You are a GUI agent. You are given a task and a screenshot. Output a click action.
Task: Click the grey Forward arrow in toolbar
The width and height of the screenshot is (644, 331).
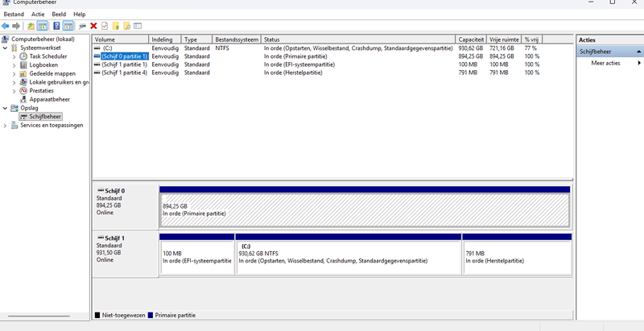click(x=16, y=27)
